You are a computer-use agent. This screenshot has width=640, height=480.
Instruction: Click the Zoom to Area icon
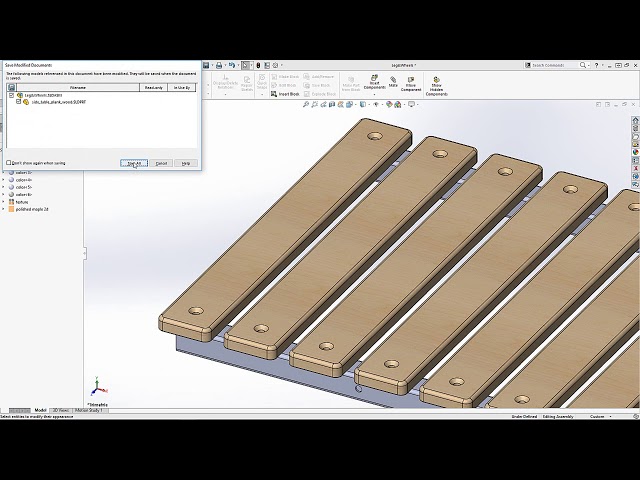[x=314, y=104]
